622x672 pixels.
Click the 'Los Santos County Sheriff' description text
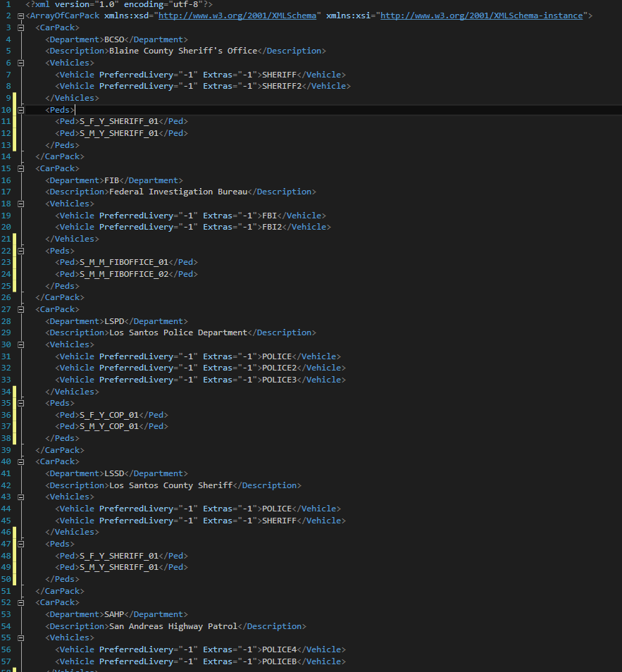(171, 485)
